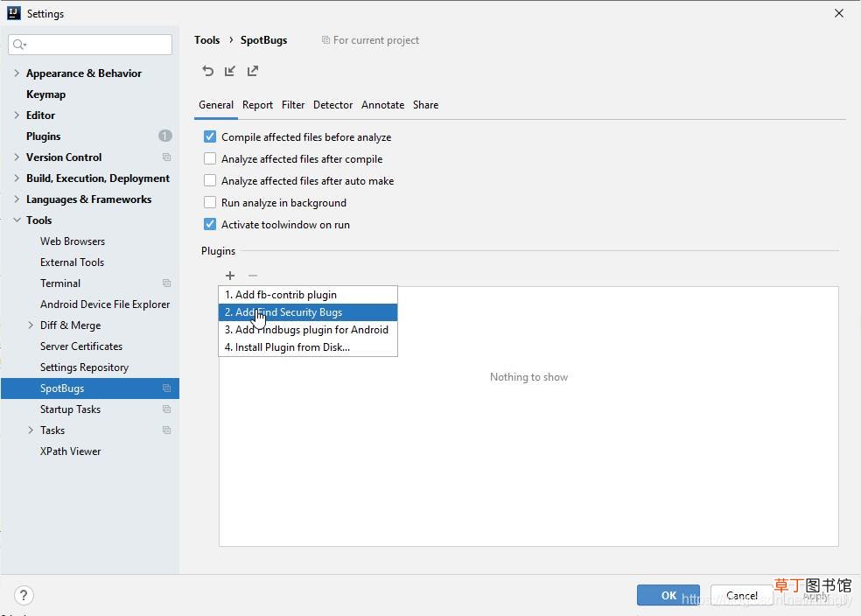Click the project-level icon beside Tasks

pos(166,430)
